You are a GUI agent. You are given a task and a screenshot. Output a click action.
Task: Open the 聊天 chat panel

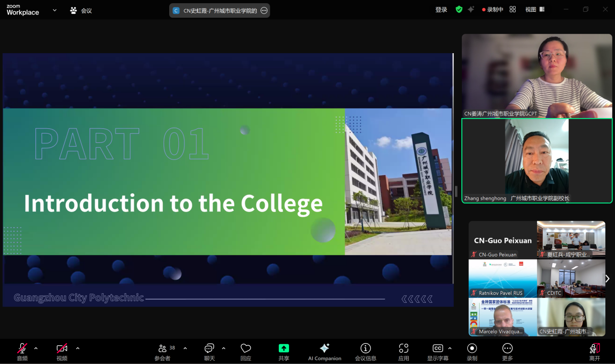209,352
